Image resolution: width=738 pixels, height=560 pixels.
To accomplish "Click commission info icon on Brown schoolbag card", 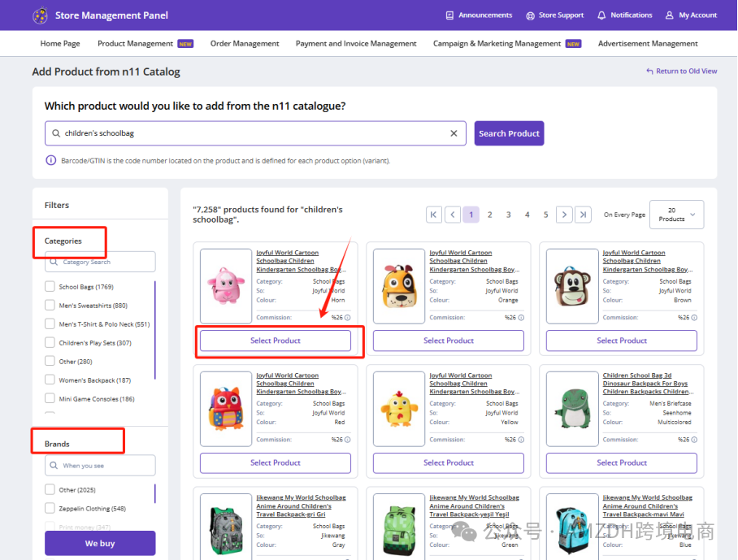I will point(694,318).
